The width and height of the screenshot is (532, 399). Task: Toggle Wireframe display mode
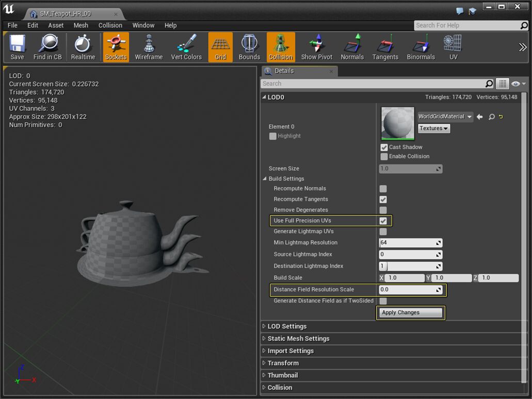coord(149,47)
